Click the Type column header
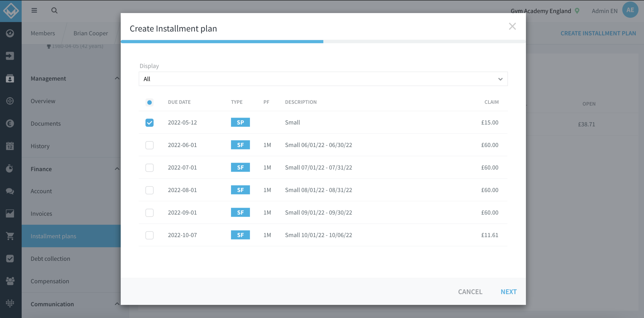 point(236,102)
